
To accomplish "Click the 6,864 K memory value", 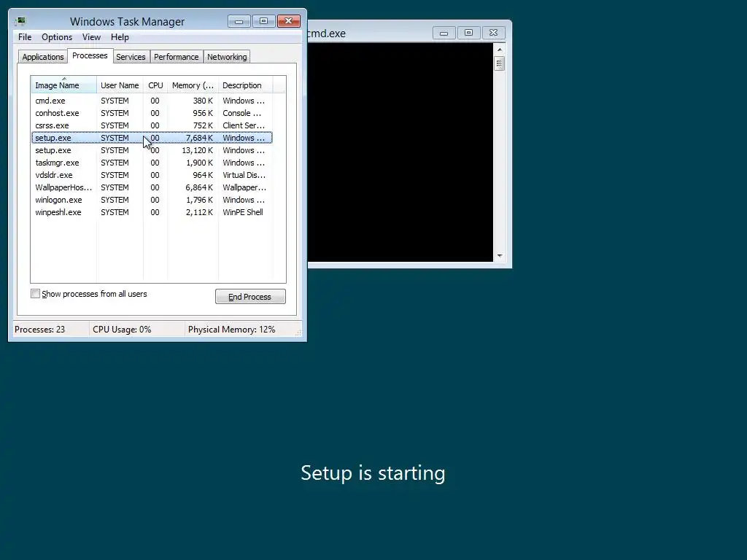I will coord(199,187).
